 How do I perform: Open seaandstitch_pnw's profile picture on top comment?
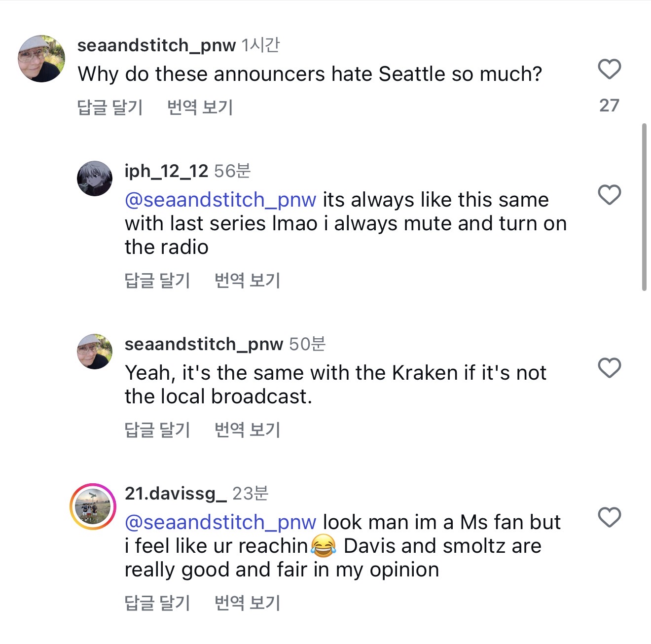point(41,59)
